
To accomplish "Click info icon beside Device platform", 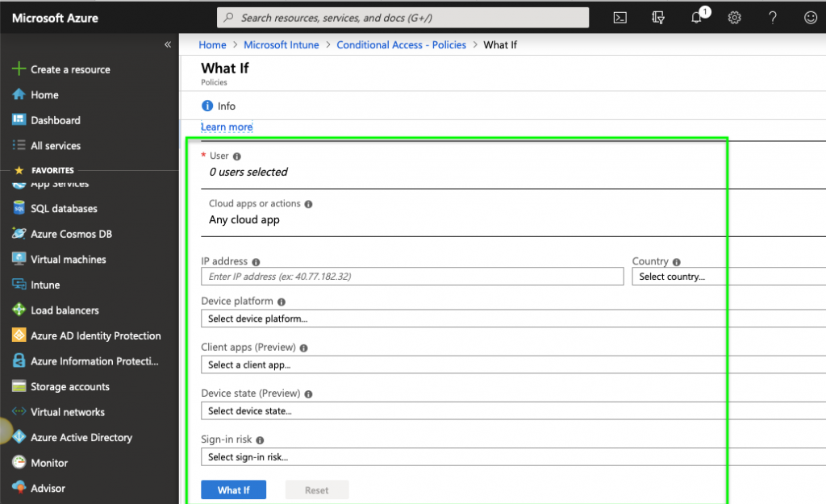I will pos(282,302).
